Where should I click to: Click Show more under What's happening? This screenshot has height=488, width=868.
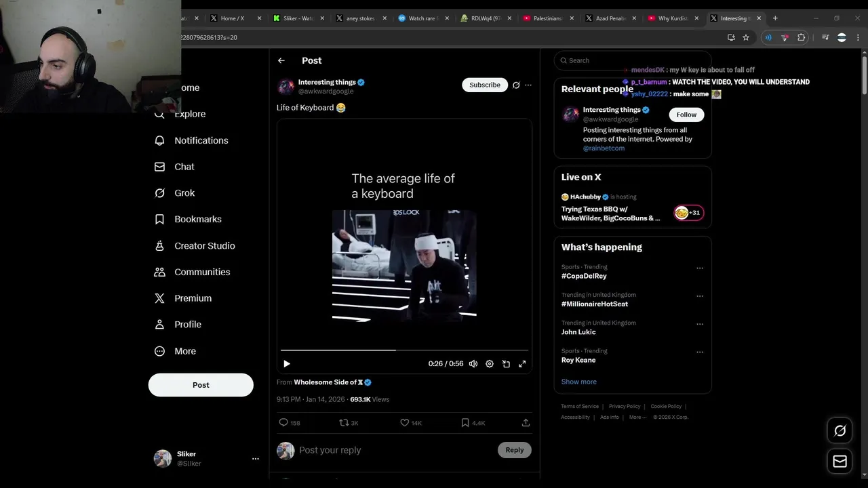[579, 382]
